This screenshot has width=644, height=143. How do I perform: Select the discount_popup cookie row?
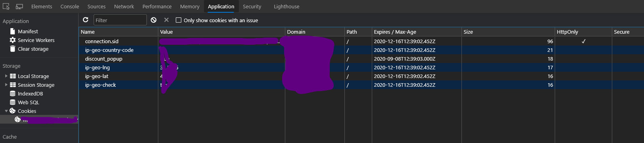[x=361, y=59]
